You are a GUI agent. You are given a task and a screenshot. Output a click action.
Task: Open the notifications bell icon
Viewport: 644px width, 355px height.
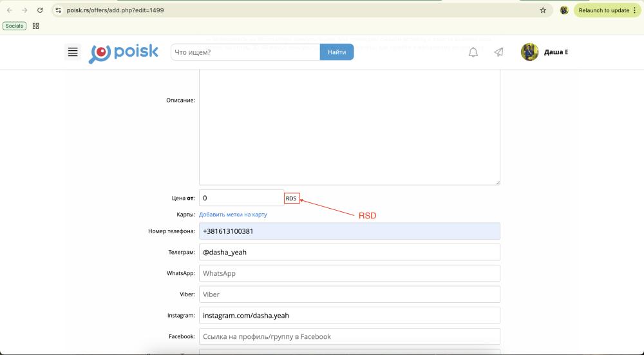click(473, 52)
